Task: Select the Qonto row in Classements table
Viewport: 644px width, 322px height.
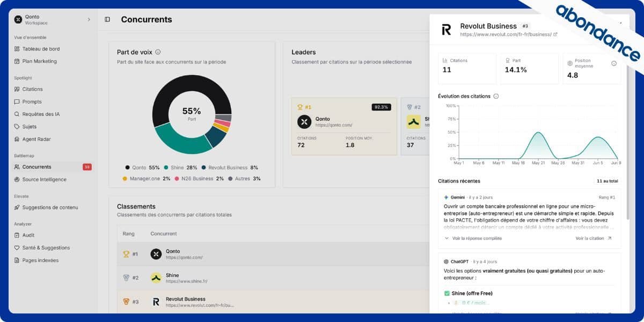Action: pos(273,254)
